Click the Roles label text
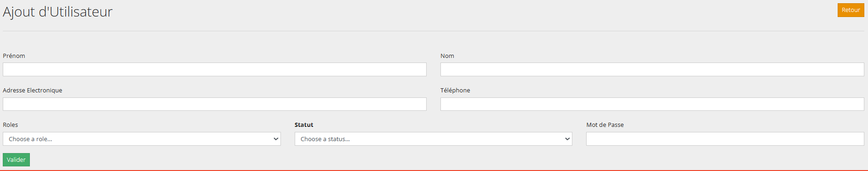 (10, 125)
